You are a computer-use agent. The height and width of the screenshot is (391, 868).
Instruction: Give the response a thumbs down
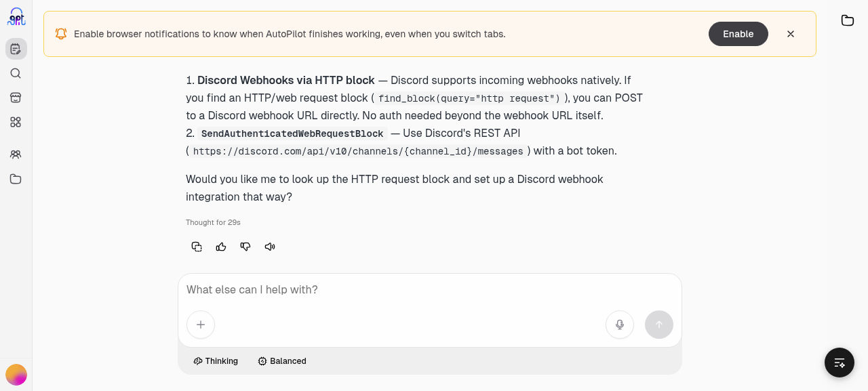(245, 247)
